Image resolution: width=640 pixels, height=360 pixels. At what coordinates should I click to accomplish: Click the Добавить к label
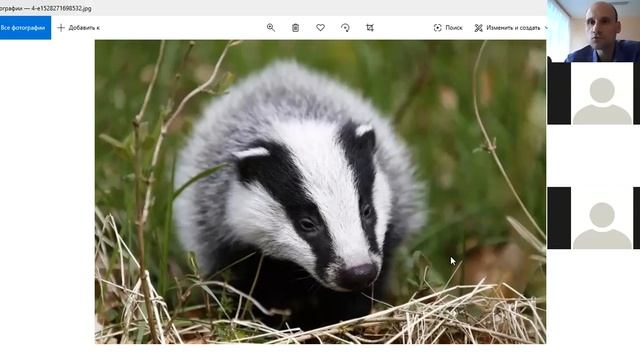pyautogui.click(x=84, y=28)
